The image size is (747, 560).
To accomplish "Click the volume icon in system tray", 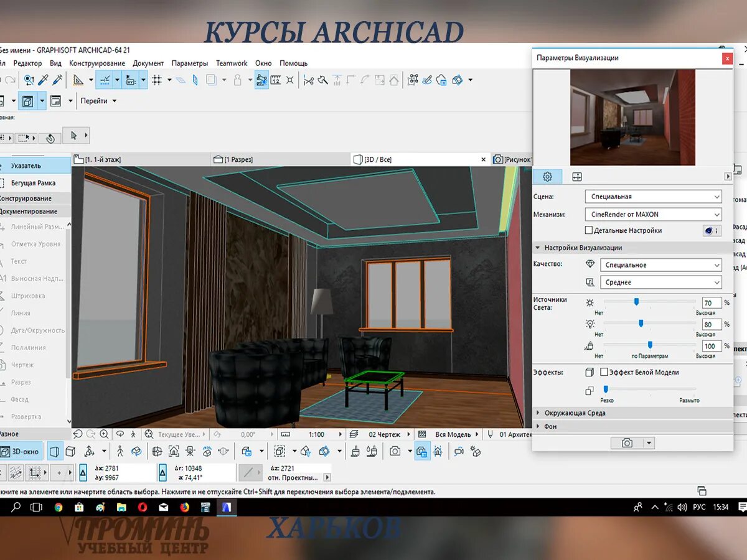I will pos(682,507).
